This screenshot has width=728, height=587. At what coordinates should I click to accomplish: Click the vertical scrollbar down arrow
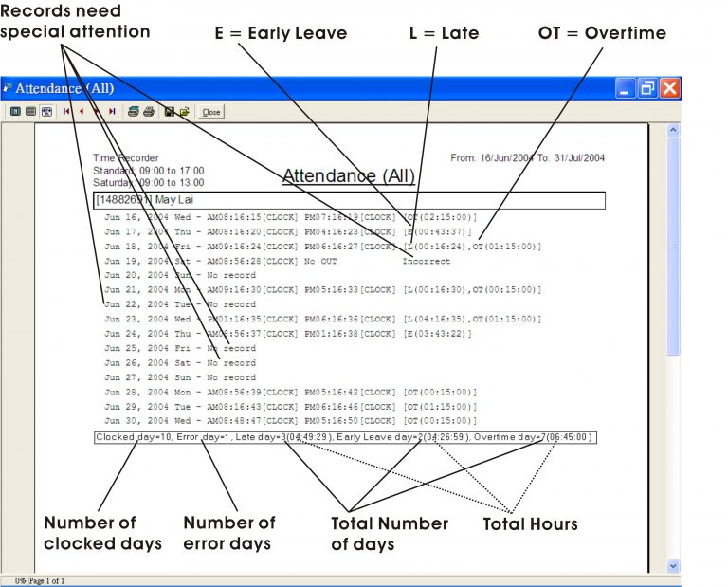[x=673, y=566]
